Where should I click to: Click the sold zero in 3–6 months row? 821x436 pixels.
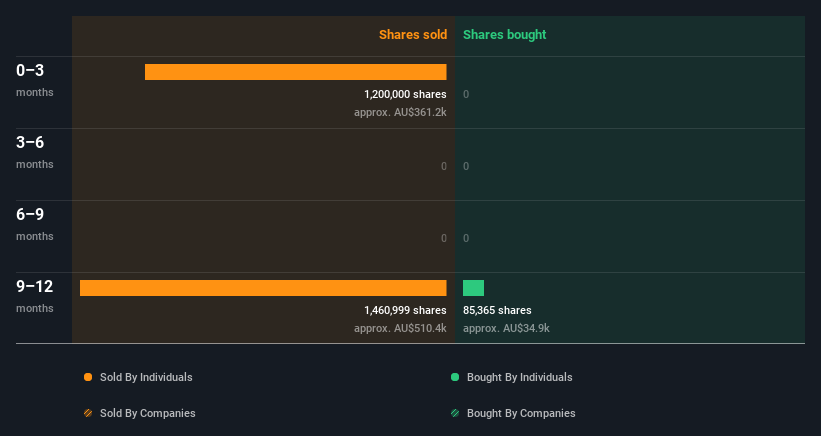tap(443, 166)
